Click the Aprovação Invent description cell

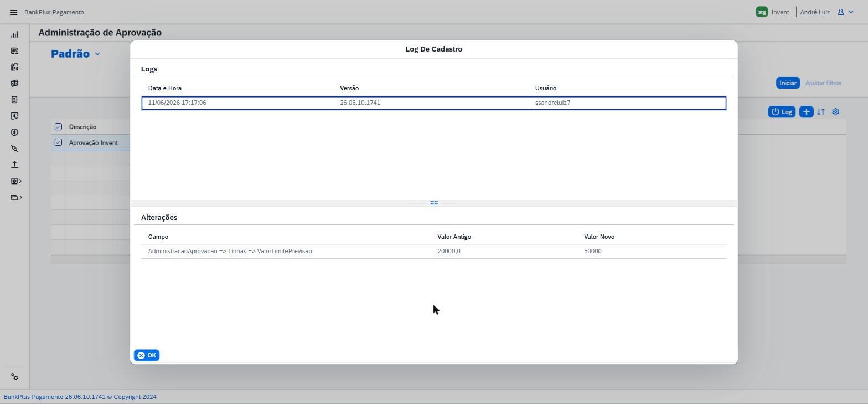click(94, 143)
